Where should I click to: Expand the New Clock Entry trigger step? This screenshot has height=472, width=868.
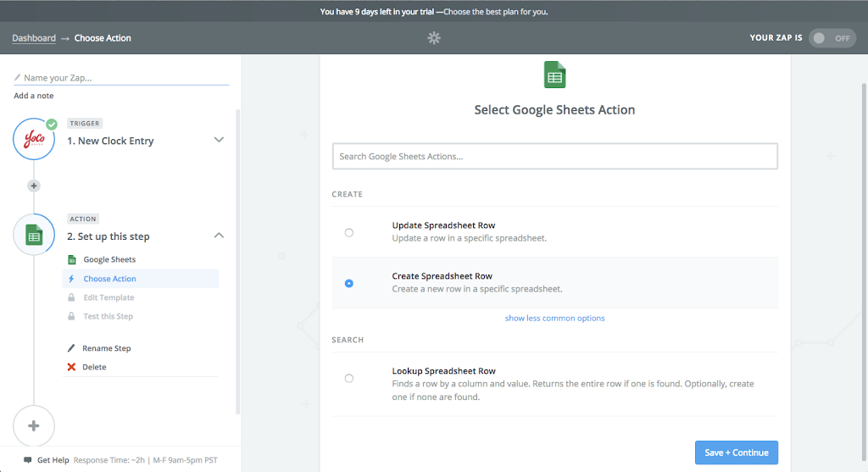click(x=219, y=140)
